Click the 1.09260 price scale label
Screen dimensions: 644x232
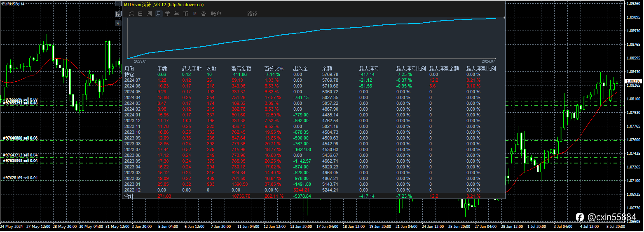(633, 3)
